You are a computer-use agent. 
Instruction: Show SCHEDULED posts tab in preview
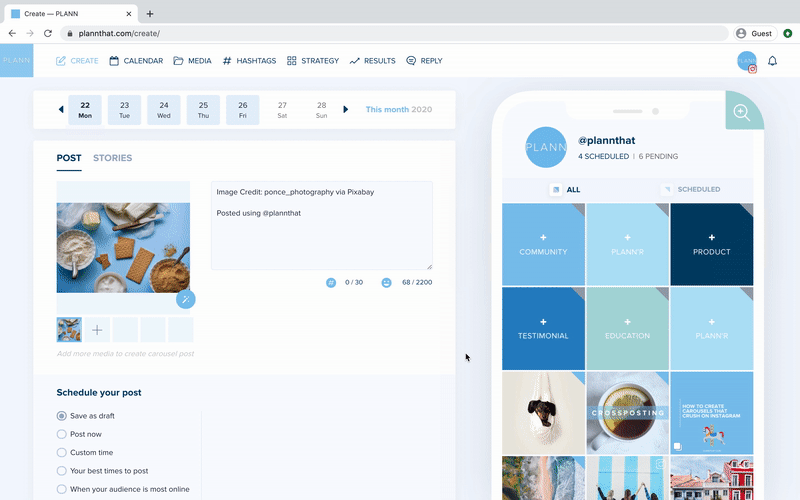690,190
